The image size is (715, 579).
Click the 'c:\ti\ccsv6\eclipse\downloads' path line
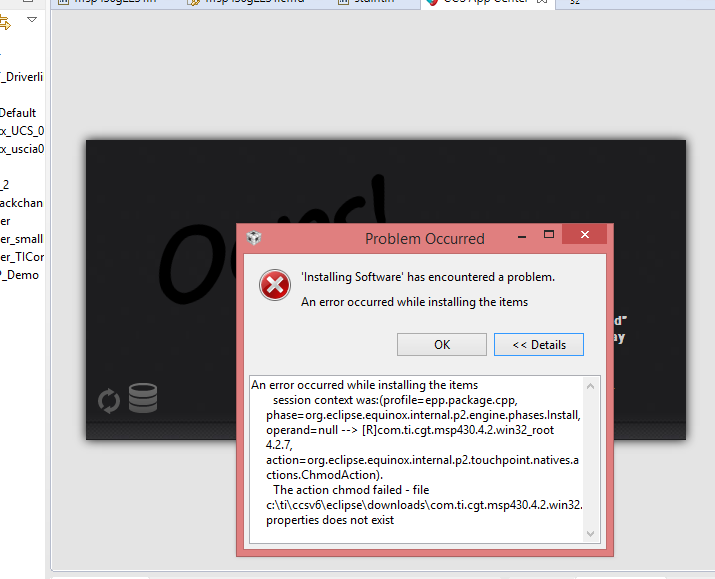[424, 505]
